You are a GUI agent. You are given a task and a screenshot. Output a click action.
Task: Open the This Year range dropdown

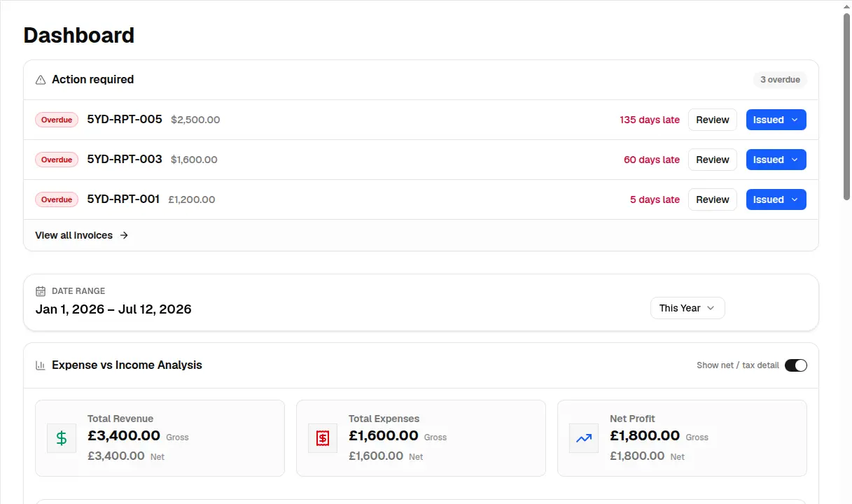pyautogui.click(x=687, y=308)
